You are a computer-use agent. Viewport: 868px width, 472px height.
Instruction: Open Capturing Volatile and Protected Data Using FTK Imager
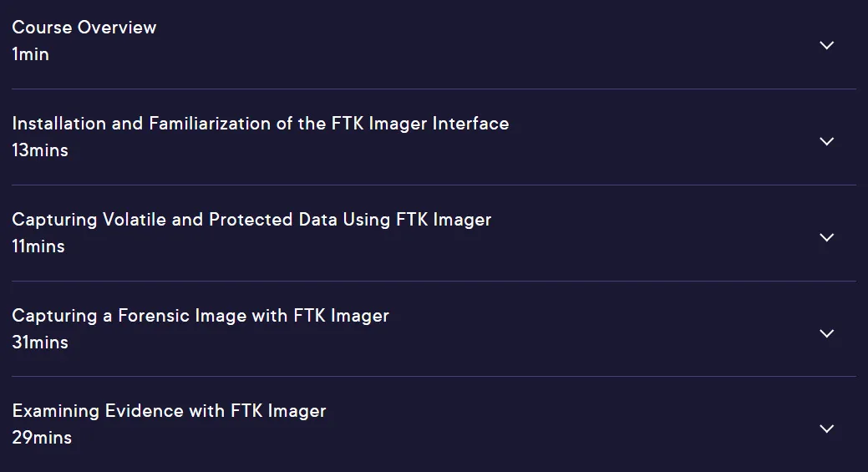[x=251, y=220]
